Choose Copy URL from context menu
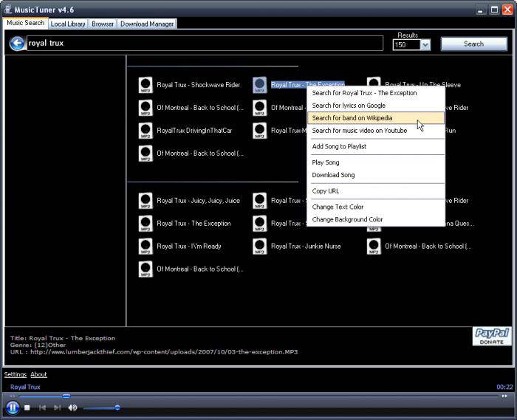The height and width of the screenshot is (420, 517). point(376,191)
